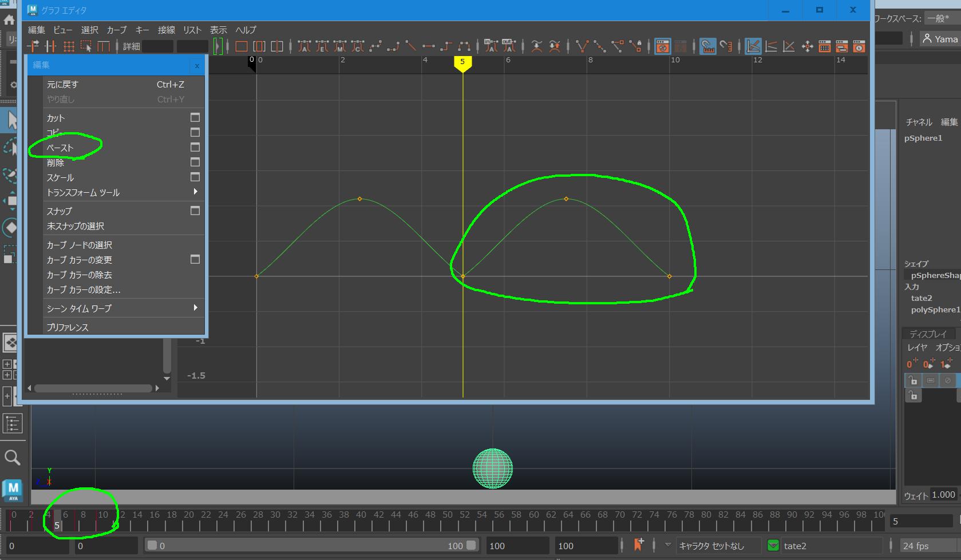Click the default Out tangent icon
The image size is (961, 560).
[509, 46]
